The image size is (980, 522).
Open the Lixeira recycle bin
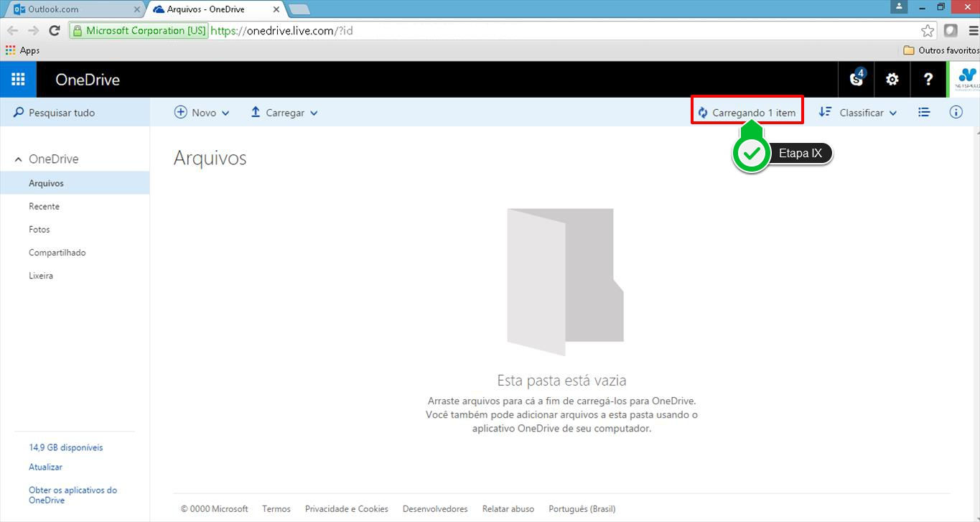41,276
